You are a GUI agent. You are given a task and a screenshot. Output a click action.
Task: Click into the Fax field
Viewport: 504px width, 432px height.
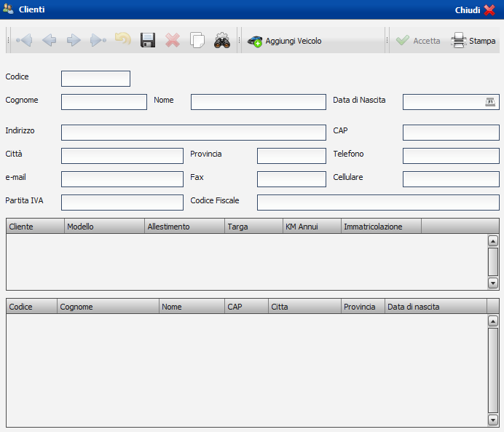[291, 179]
